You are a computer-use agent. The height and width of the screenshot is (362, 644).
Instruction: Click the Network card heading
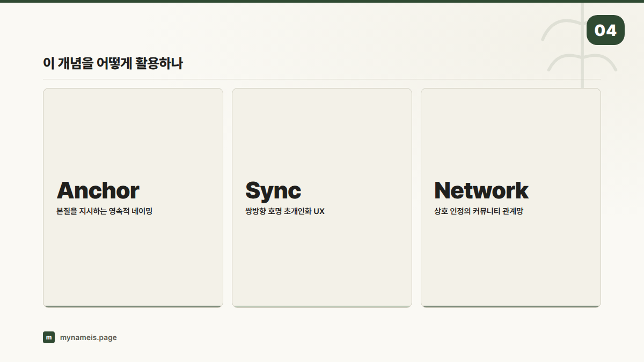point(481,190)
